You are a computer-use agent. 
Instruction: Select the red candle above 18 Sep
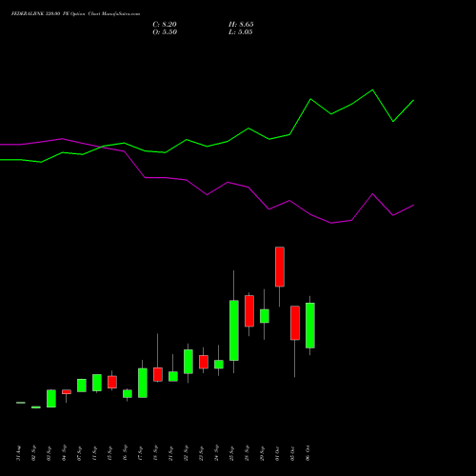click(158, 374)
